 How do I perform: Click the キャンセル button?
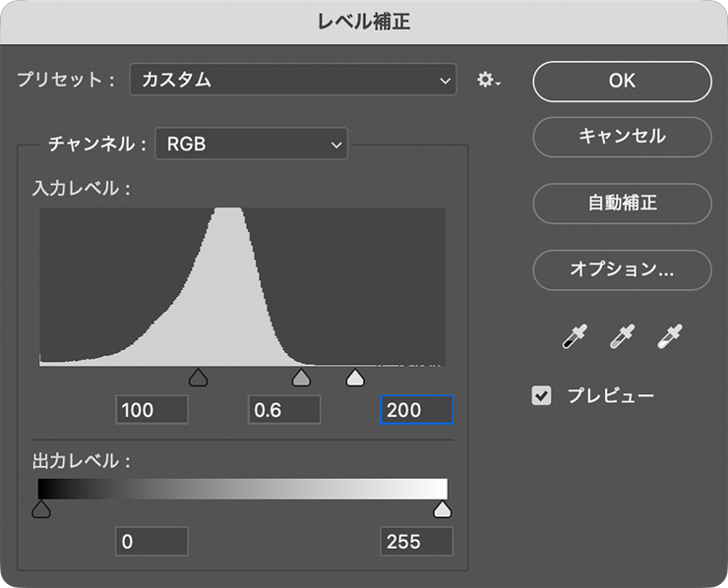pyautogui.click(x=622, y=137)
